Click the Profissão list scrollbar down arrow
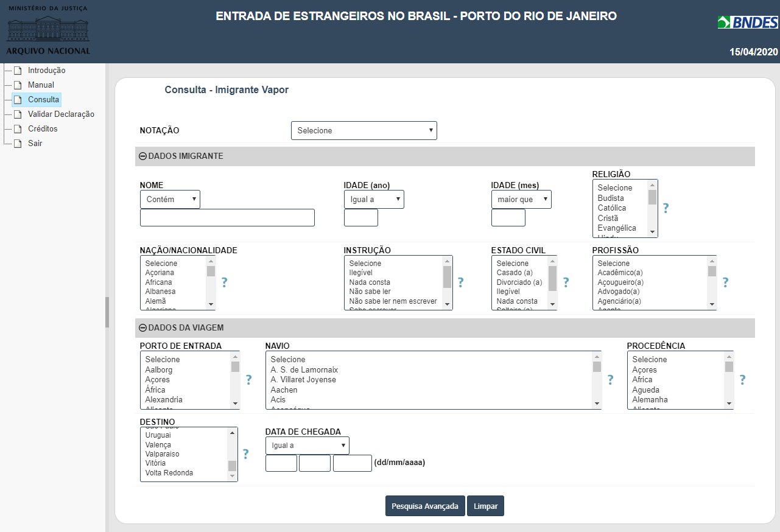 711,304
